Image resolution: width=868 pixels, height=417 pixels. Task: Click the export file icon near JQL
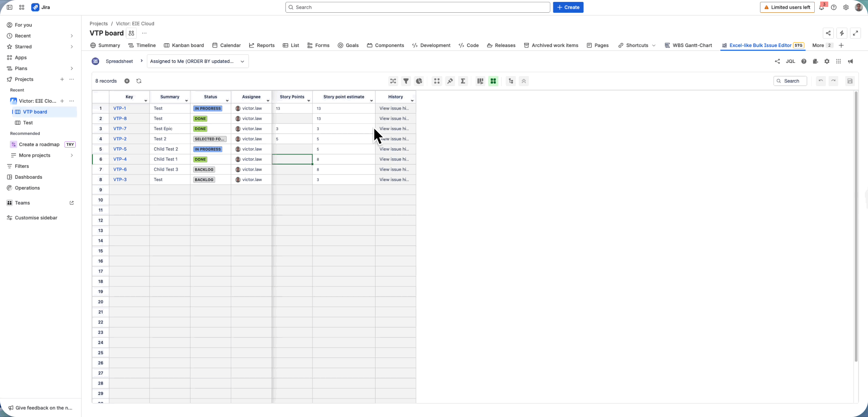click(x=815, y=61)
